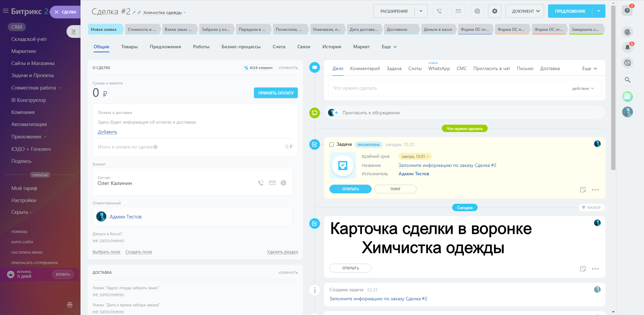
Task: Click the gear settings icon in header
Action: coord(494,11)
